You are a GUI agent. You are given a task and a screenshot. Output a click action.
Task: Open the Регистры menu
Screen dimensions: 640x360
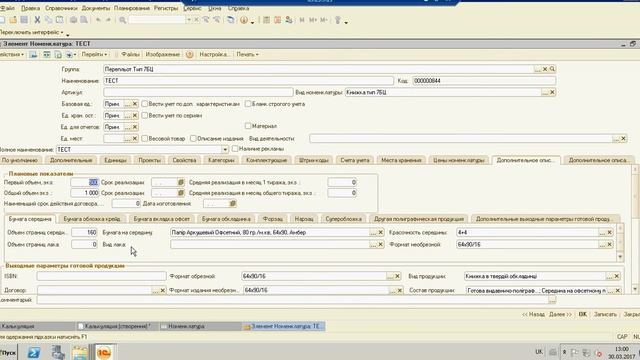[166, 8]
